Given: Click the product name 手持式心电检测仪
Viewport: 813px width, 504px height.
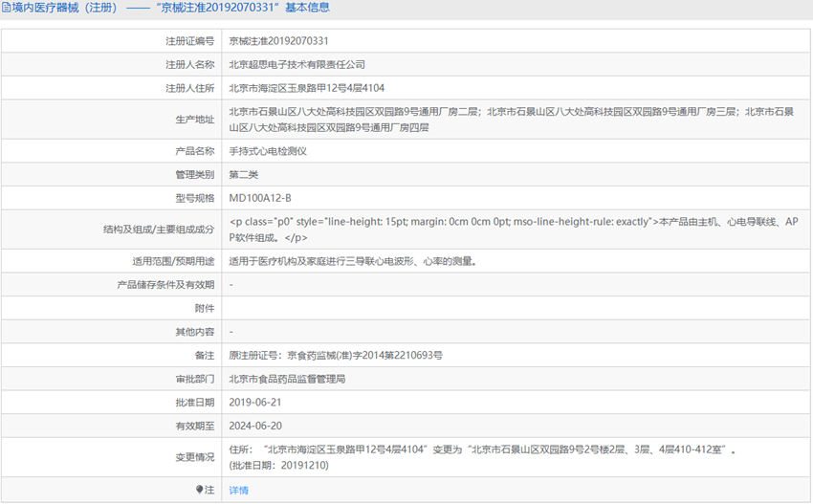Looking at the screenshot, I should [268, 151].
